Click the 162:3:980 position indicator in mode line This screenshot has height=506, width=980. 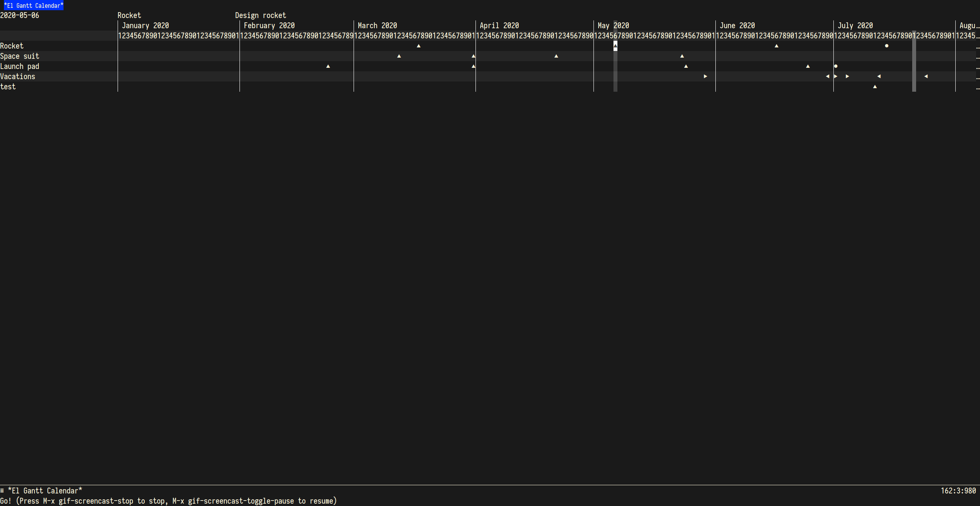coord(958,491)
